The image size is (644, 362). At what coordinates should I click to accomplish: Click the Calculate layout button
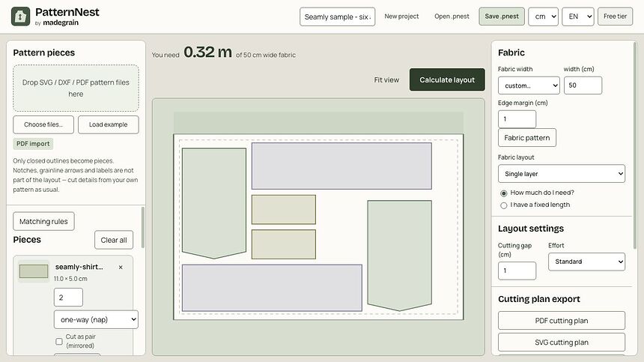tap(447, 79)
